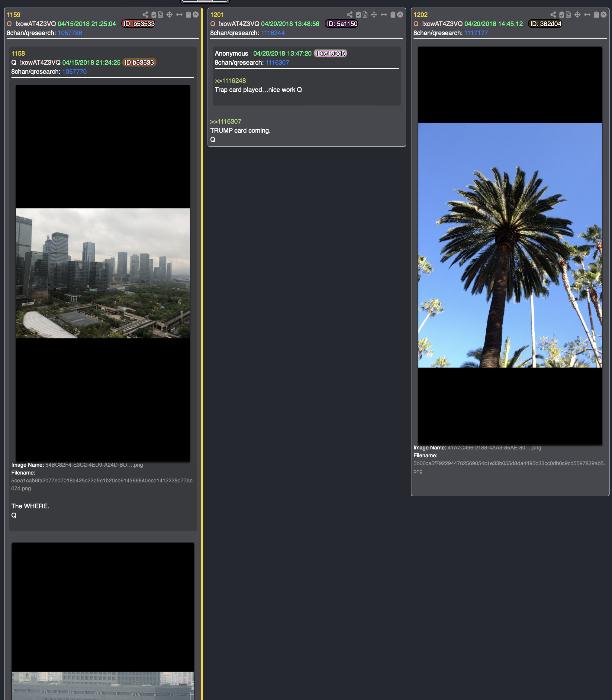Viewport: 612px width, 700px height.
Task: Click the filename starting 5b06ca5f7922944
Action: pos(509,467)
